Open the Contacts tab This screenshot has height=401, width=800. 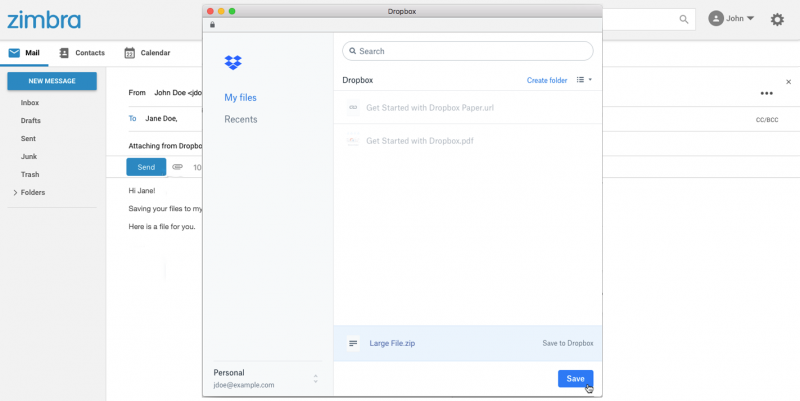(82, 53)
